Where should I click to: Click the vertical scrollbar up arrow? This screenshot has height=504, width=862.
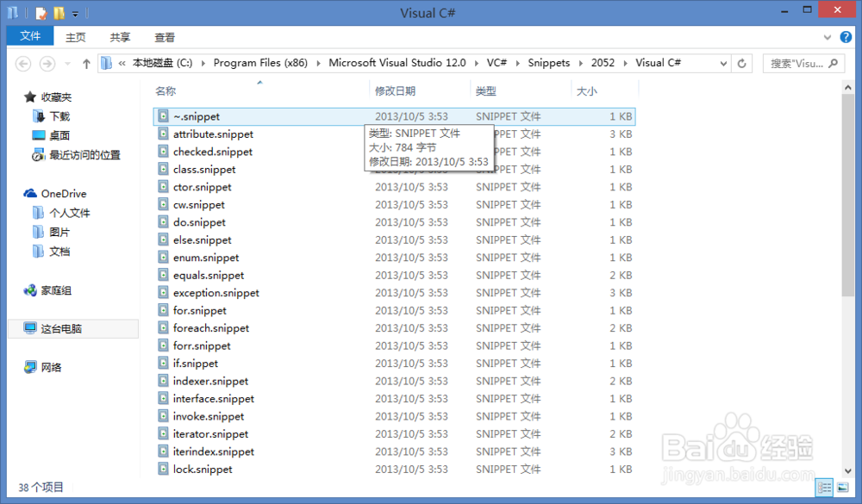(x=847, y=87)
